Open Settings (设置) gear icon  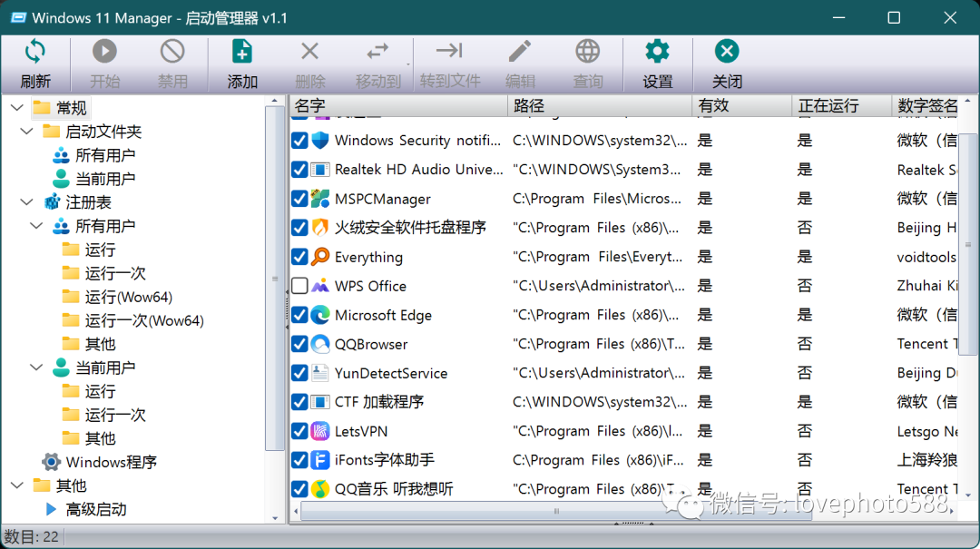(657, 52)
